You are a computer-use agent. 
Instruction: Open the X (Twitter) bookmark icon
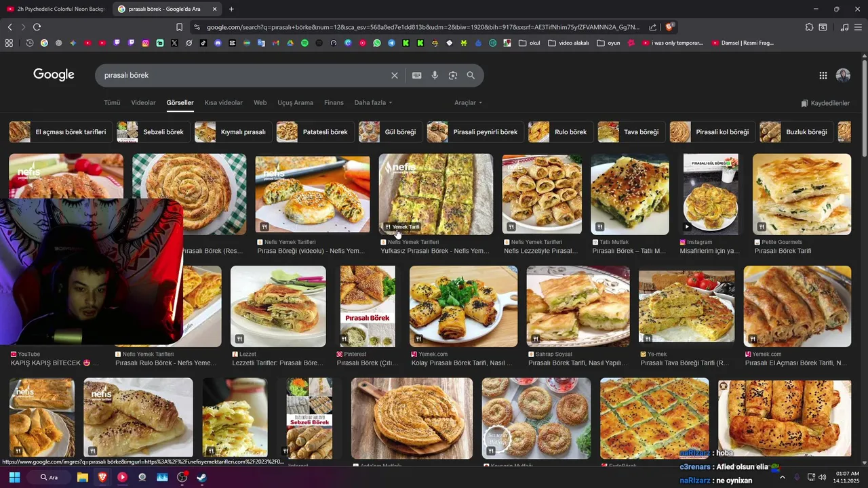click(174, 43)
